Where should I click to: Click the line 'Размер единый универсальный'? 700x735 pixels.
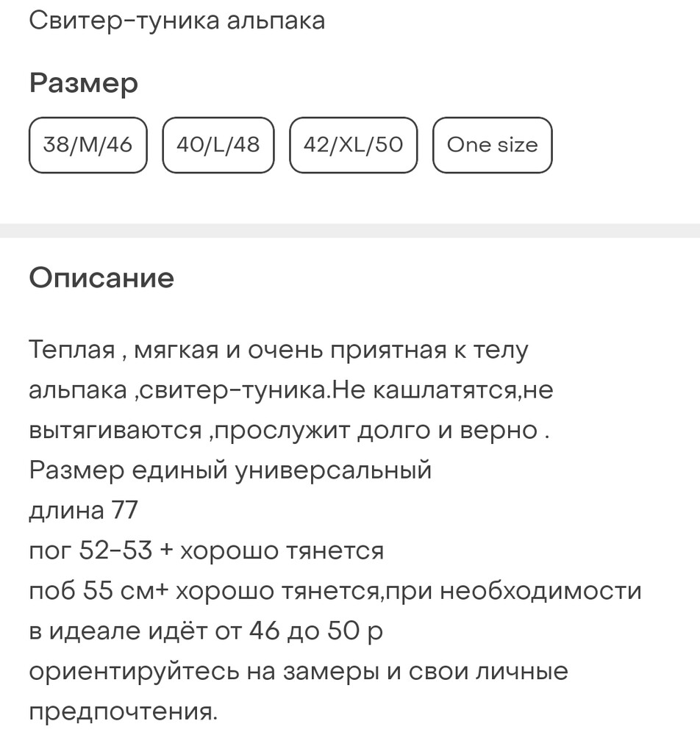tap(230, 470)
